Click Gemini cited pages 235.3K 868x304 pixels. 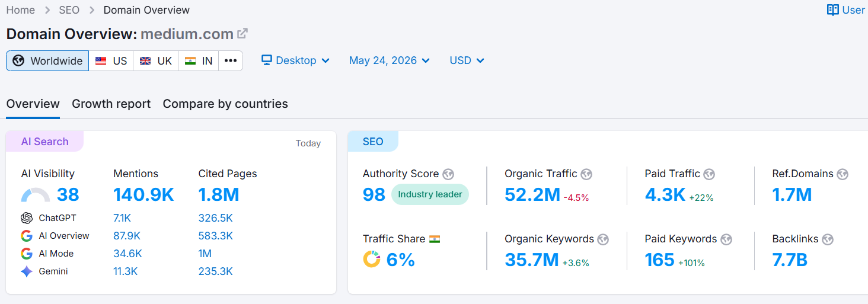[216, 271]
